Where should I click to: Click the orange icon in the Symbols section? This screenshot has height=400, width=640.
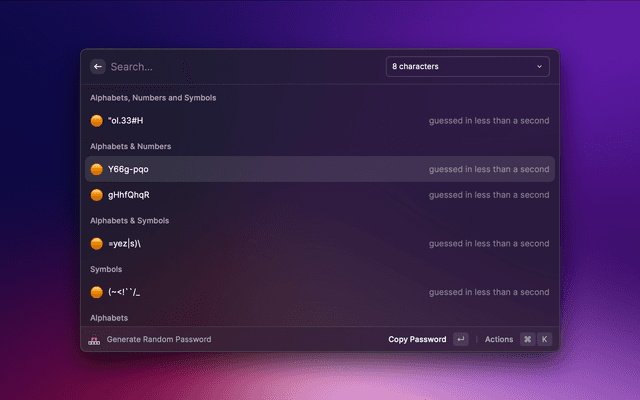pyautogui.click(x=97, y=292)
